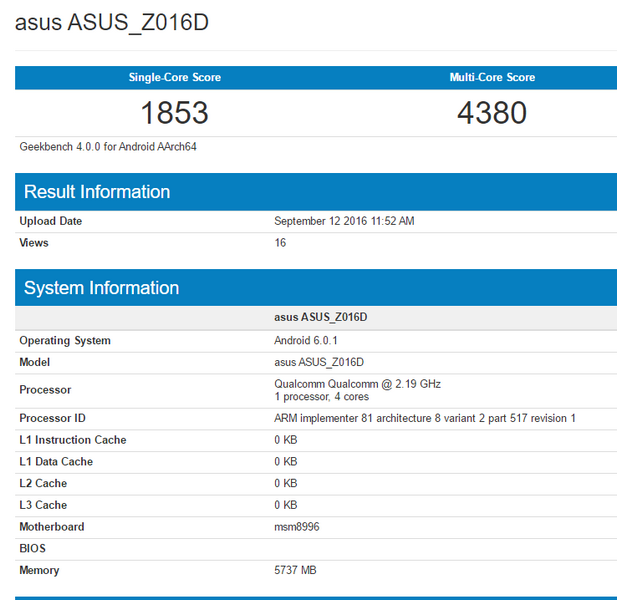Click the 5737 MB memory value
Viewport: 617px width, 600px height.
point(295,570)
